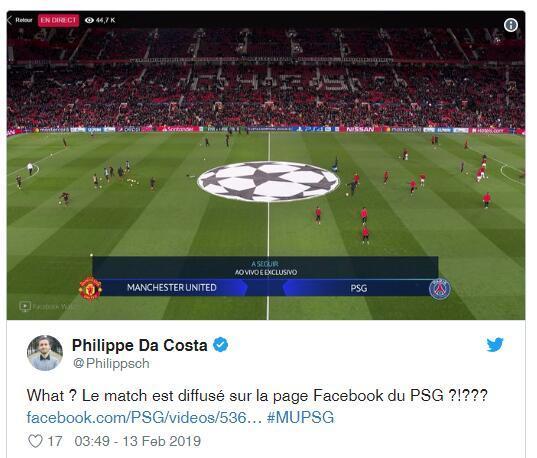Click the Facebook Watch watermark icon
Viewport: 537px width, 458px height.
coord(25,306)
